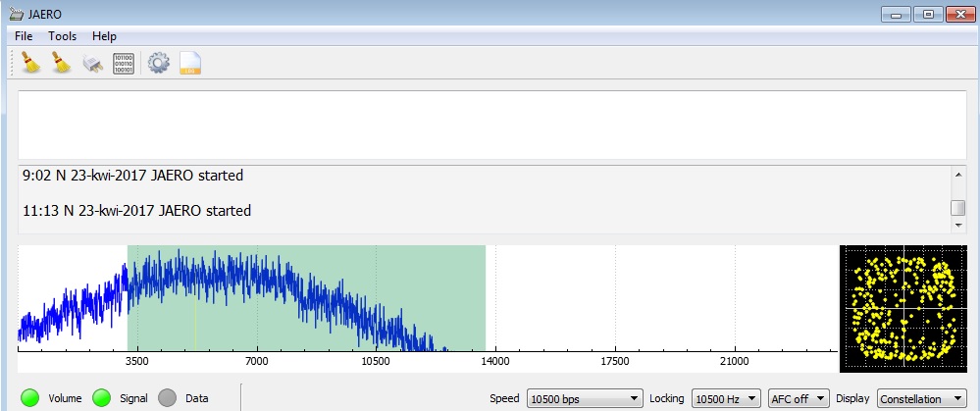Click the Display label
Screen dimensions: 980x411
coord(852,398)
